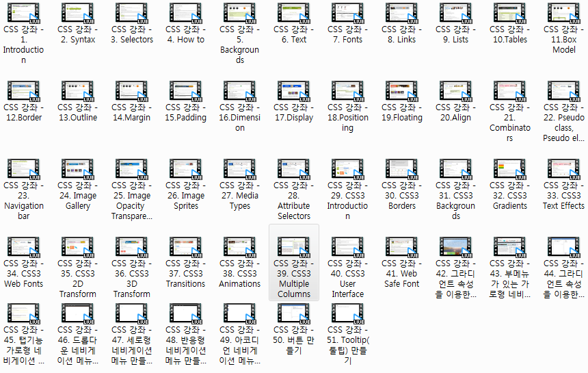Select the 38. CSS3 Animations video icon
The height and width of the screenshot is (373, 588).
239,247
